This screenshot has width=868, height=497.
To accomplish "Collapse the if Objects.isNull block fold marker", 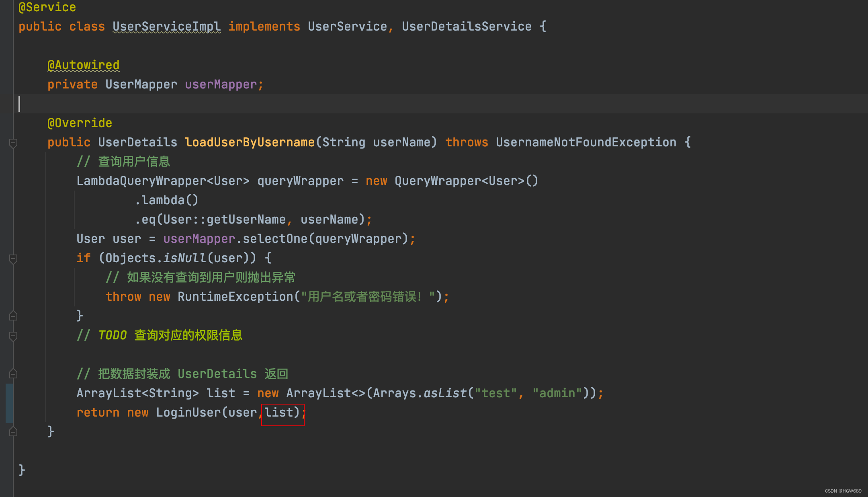I will [x=13, y=259].
